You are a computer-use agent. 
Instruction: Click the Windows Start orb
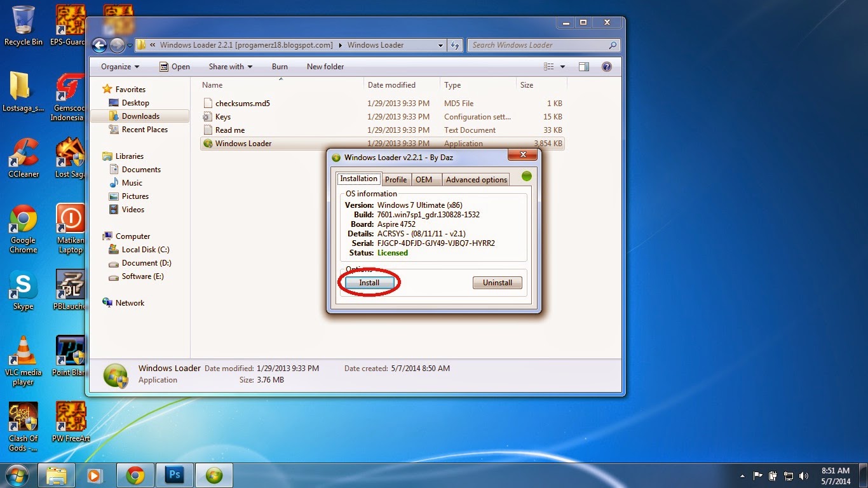[x=17, y=475]
